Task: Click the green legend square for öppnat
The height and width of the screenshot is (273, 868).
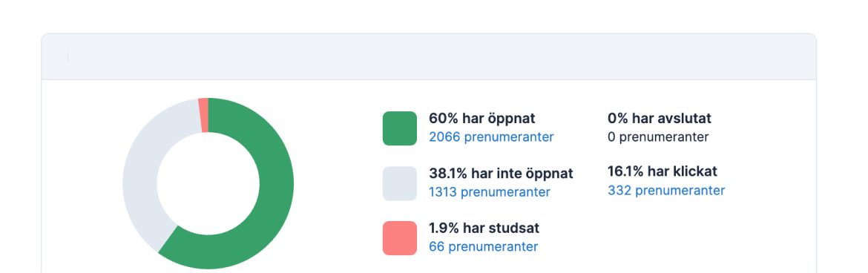Action: point(399,128)
